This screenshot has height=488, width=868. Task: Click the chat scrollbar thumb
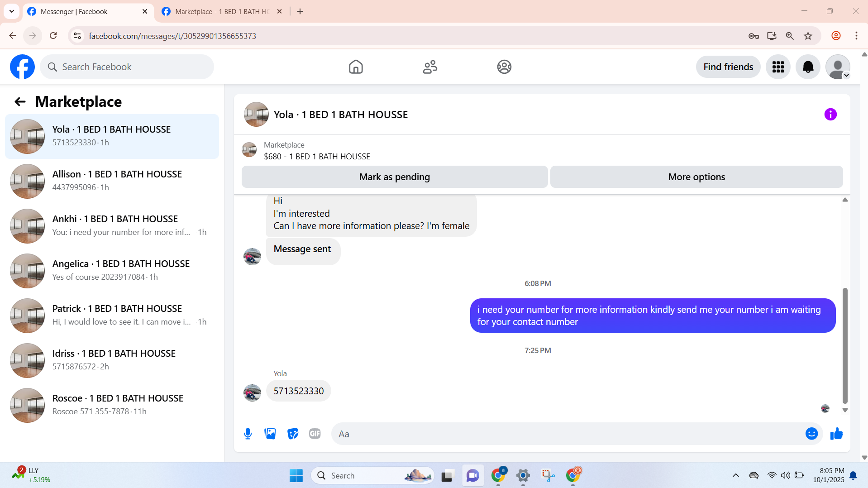[844, 345]
